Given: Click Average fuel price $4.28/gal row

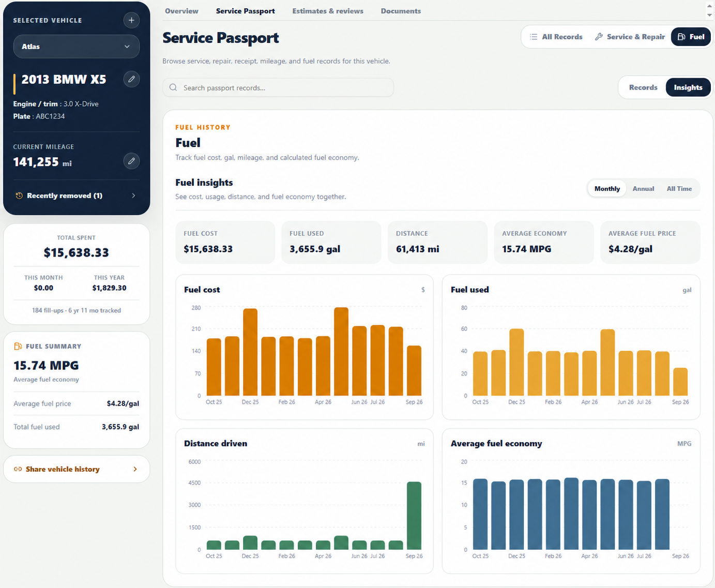Looking at the screenshot, I should (x=77, y=403).
